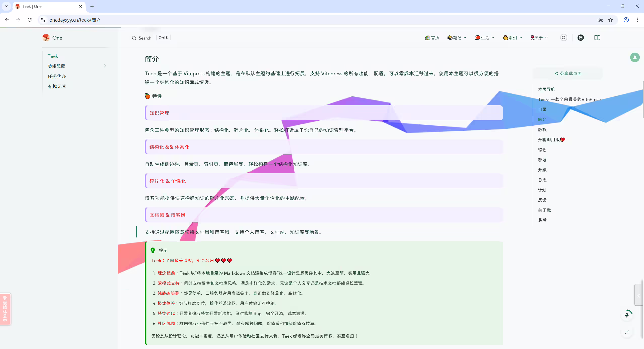Click the One site logo
The height and width of the screenshot is (349, 644).
[52, 38]
